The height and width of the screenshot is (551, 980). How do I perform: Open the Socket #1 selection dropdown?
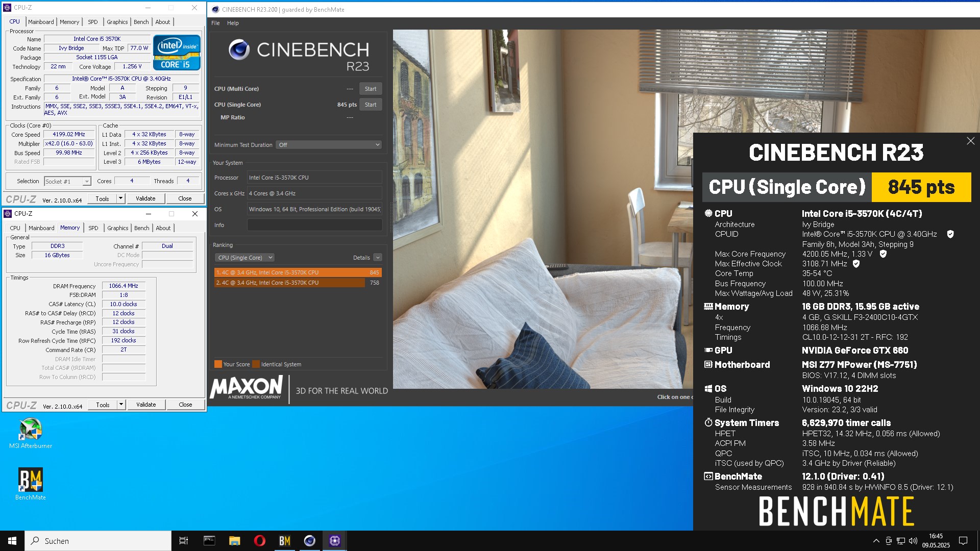[67, 181]
